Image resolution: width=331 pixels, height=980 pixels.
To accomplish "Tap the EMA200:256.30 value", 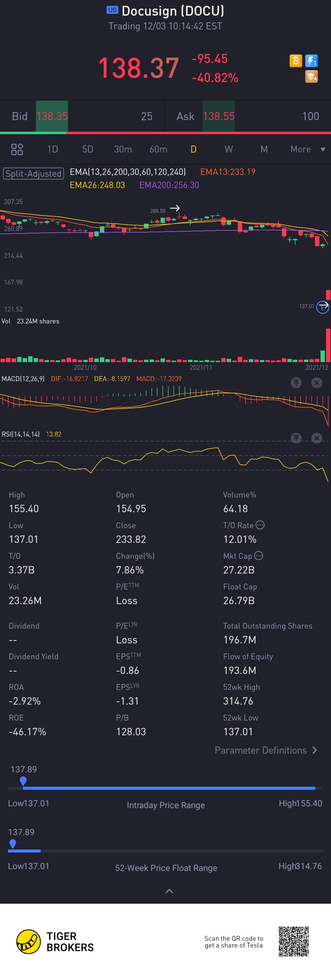I will pos(169,185).
